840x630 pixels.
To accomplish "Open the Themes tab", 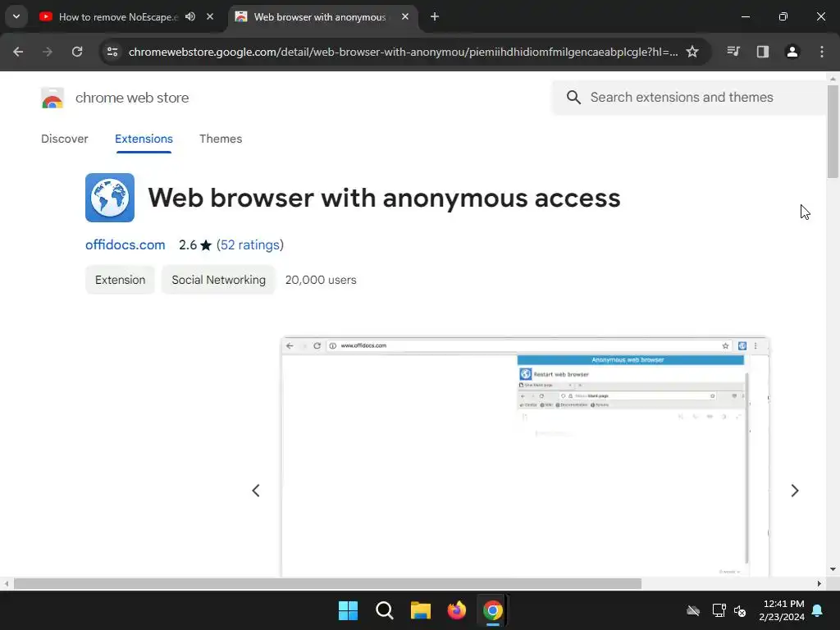I will click(221, 139).
